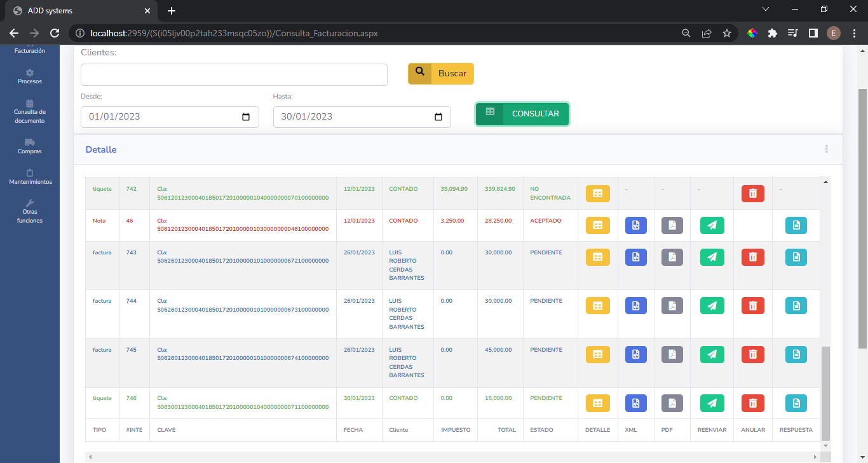Image resolution: width=868 pixels, height=463 pixels.
Task: Click the CONSULTAR button
Action: coord(522,114)
